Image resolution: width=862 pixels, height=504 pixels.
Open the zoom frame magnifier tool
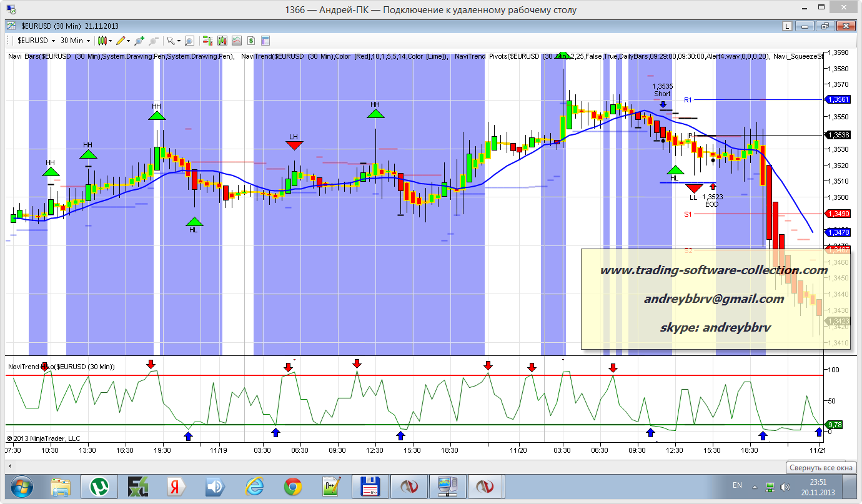(x=189, y=41)
